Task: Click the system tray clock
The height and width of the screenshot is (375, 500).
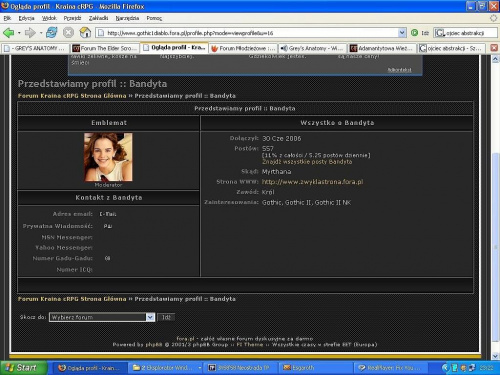Action: 486,368
